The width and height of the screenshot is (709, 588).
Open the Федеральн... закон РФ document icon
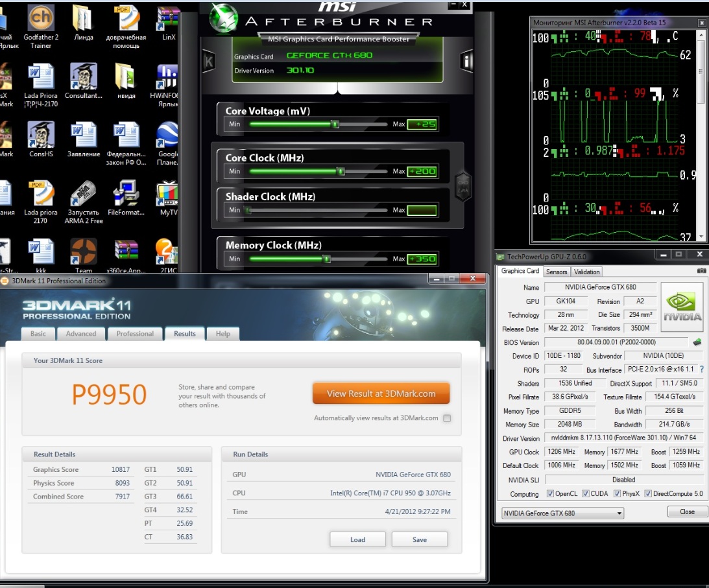[x=126, y=143]
